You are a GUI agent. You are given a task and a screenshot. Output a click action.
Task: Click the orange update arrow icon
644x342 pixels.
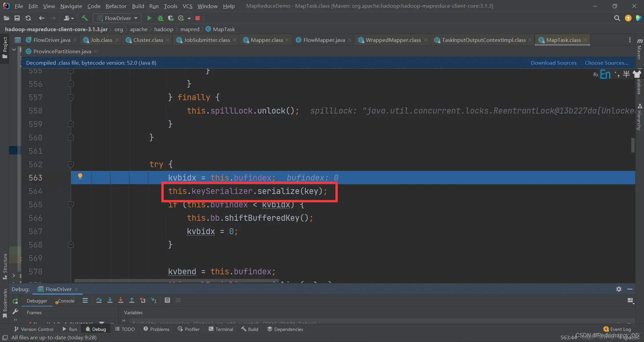pos(628,18)
